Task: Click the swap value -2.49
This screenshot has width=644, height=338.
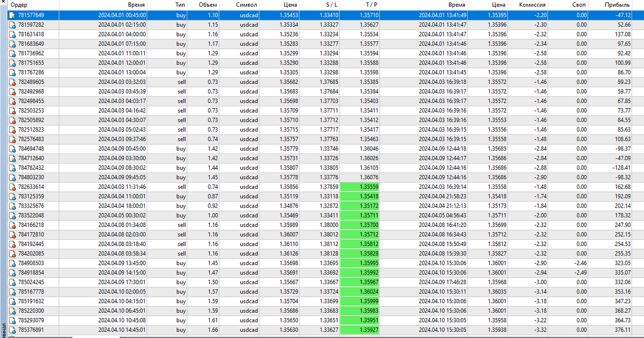Action: coord(580,273)
